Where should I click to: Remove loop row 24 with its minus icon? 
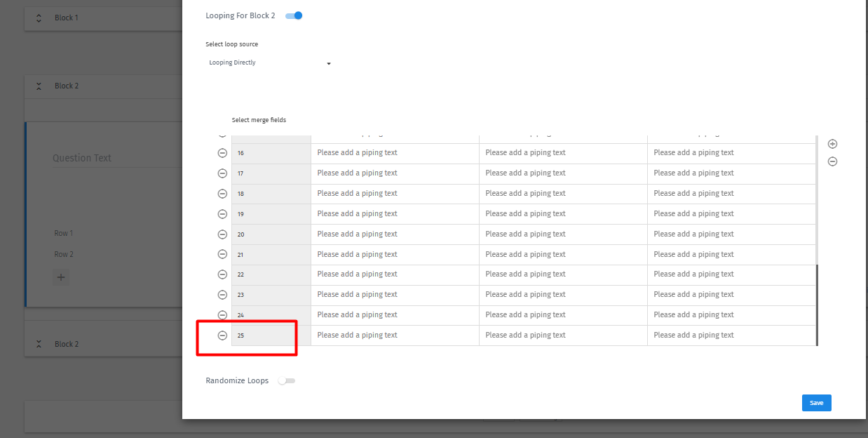coord(222,315)
